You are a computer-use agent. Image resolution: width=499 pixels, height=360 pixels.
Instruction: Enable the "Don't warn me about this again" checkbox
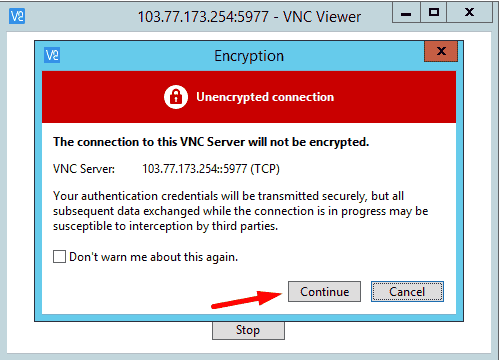coord(59,257)
